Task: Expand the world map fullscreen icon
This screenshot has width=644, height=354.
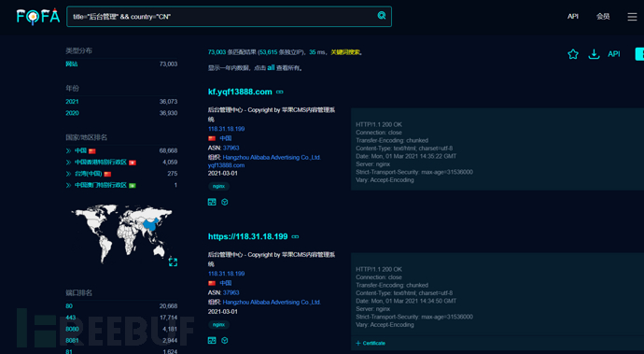Action: pyautogui.click(x=173, y=262)
